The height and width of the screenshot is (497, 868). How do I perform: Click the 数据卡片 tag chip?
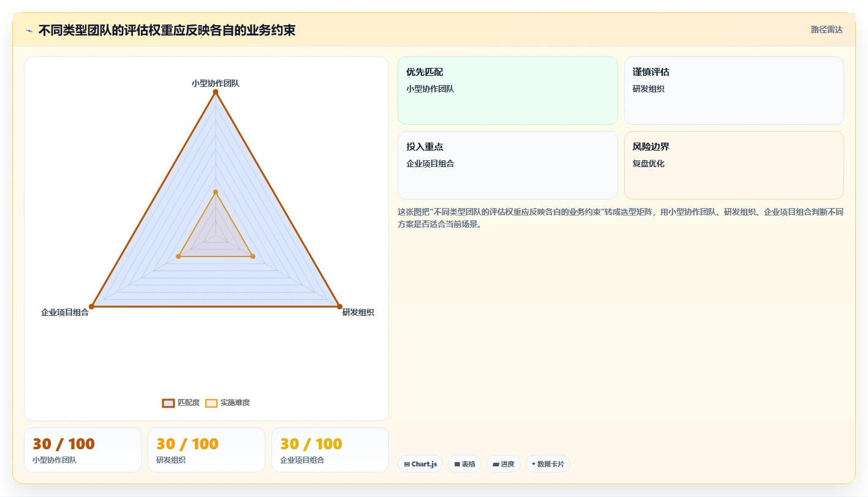[548, 464]
